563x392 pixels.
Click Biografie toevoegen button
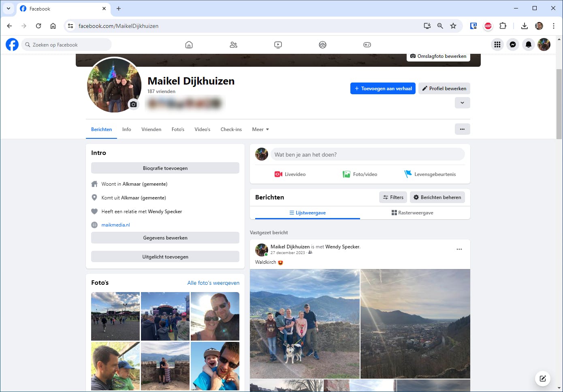point(165,168)
